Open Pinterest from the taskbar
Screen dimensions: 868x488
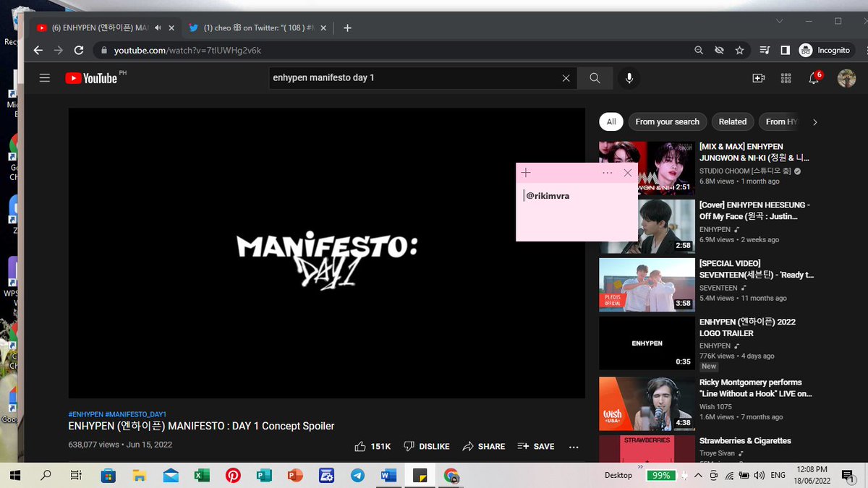[x=233, y=476]
